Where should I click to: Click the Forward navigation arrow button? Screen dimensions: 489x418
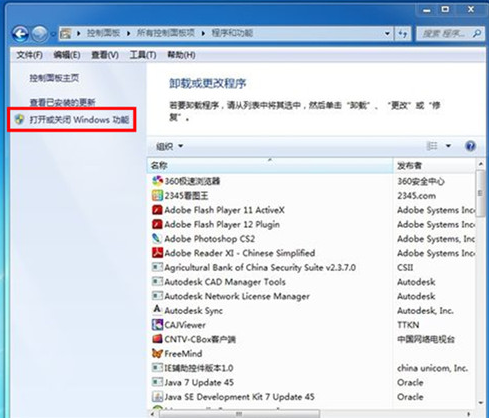(x=40, y=34)
